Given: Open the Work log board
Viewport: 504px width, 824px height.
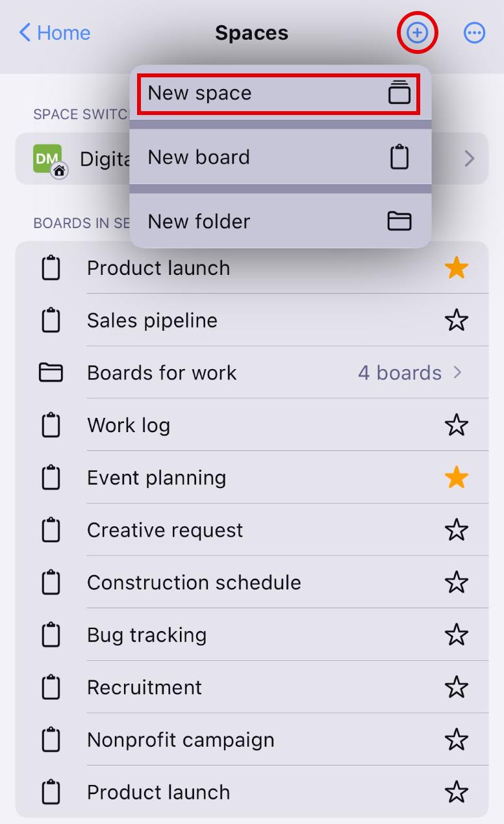Looking at the screenshot, I should [x=129, y=426].
